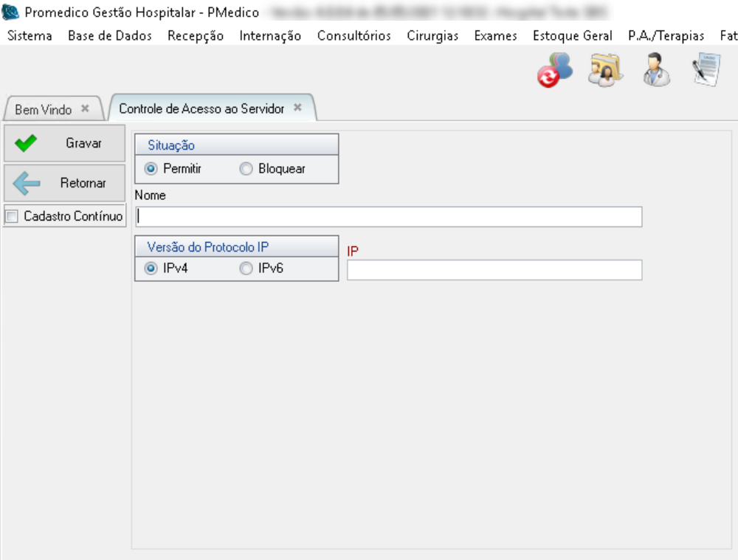738x560 pixels.
Task: Choose the IPv4 protocol version
Action: (151, 269)
